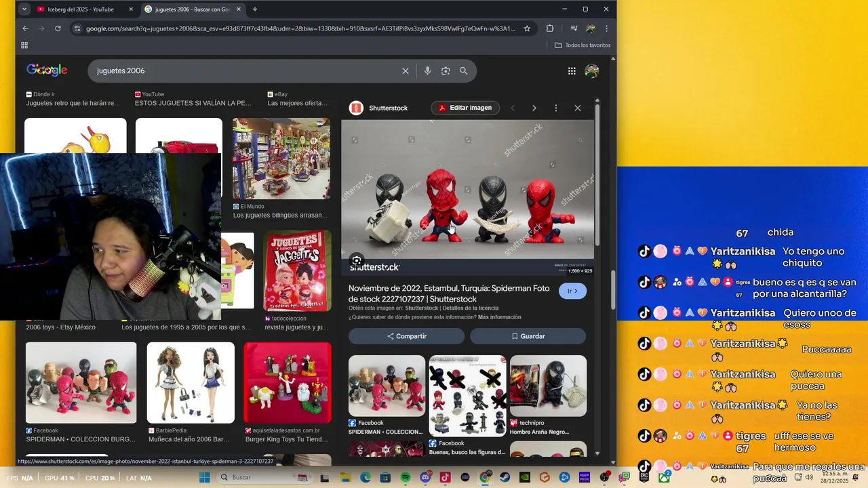Open a new browser tab
Screen dimensions: 868x488
pyautogui.click(x=255, y=9)
